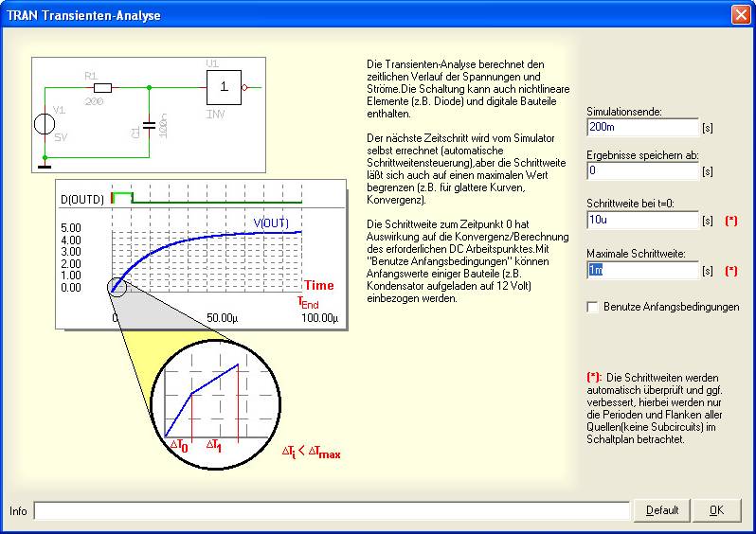Click the green D(OUTD) digital waveform

(208, 200)
